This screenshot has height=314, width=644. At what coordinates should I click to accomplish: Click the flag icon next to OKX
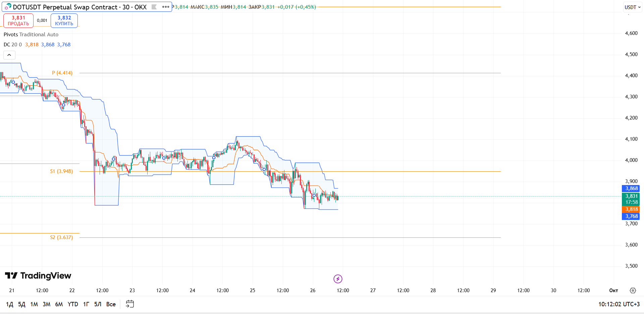pyautogui.click(x=154, y=7)
